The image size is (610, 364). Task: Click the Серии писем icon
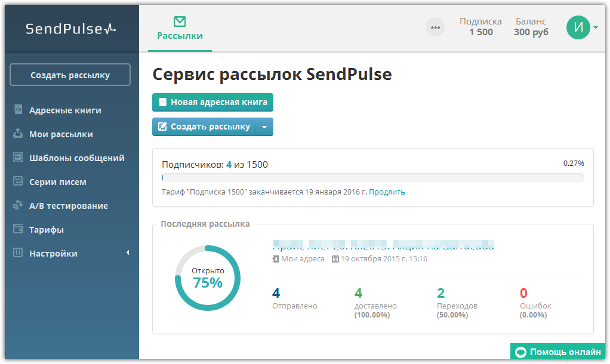(18, 181)
